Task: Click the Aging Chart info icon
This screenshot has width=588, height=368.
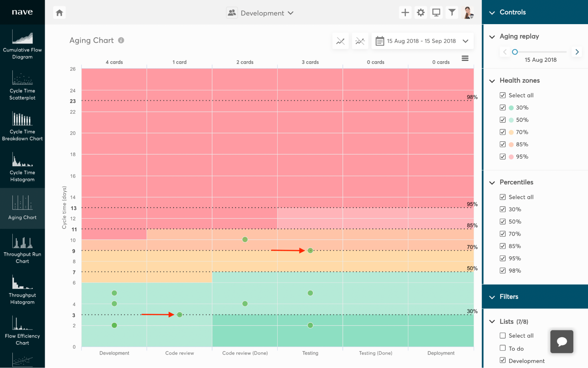Action: (121, 40)
